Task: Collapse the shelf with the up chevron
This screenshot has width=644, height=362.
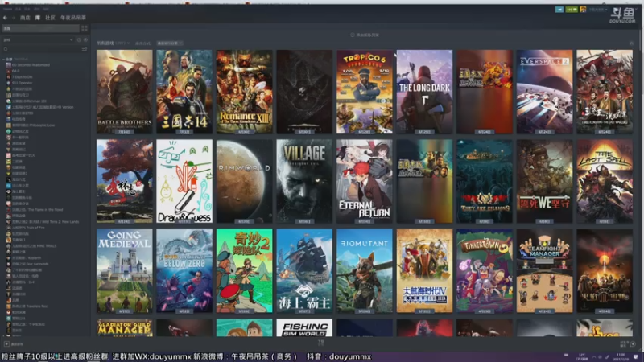Action: coord(632,43)
